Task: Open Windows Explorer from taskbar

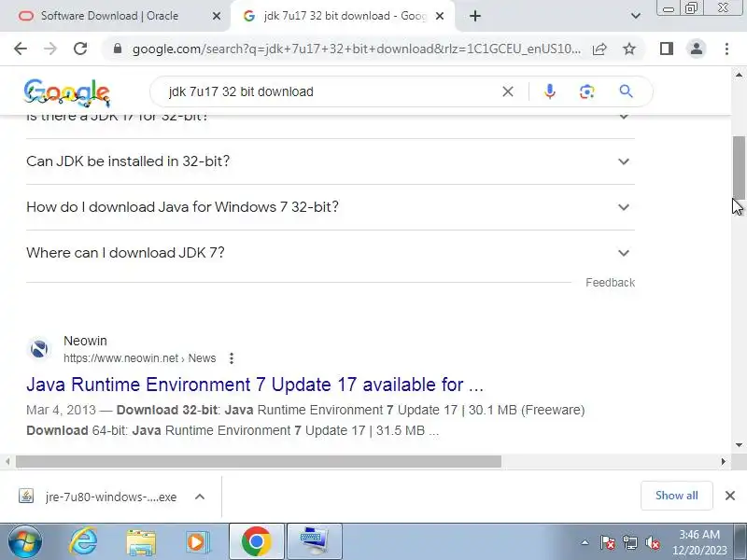Action: pyautogui.click(x=141, y=542)
